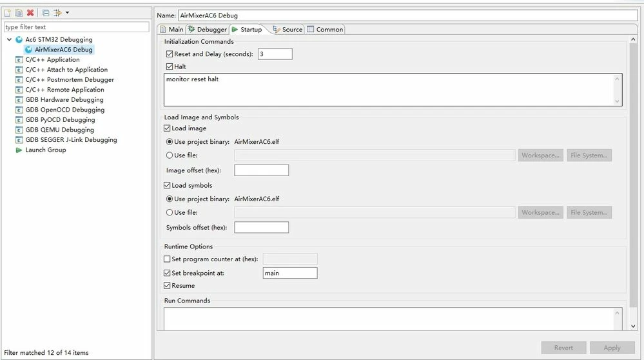Toggle the Halt checkbox
The image size is (644, 360).
tap(169, 66)
